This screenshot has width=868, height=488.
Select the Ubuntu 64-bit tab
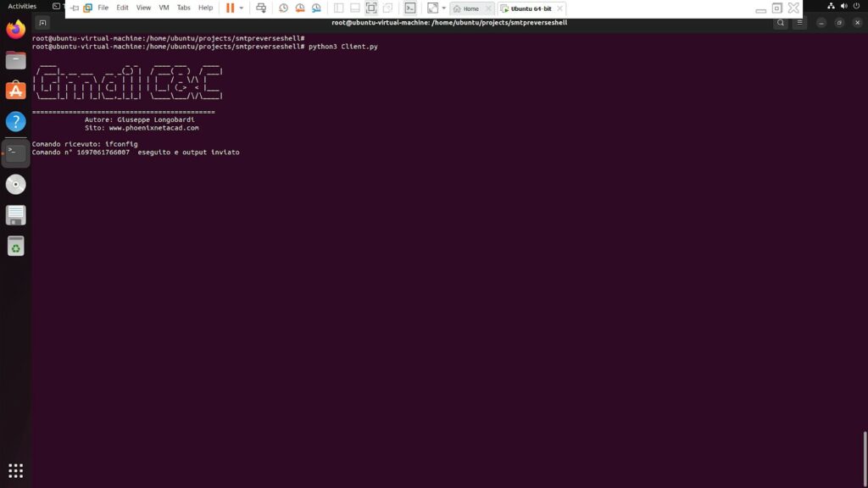tap(530, 8)
